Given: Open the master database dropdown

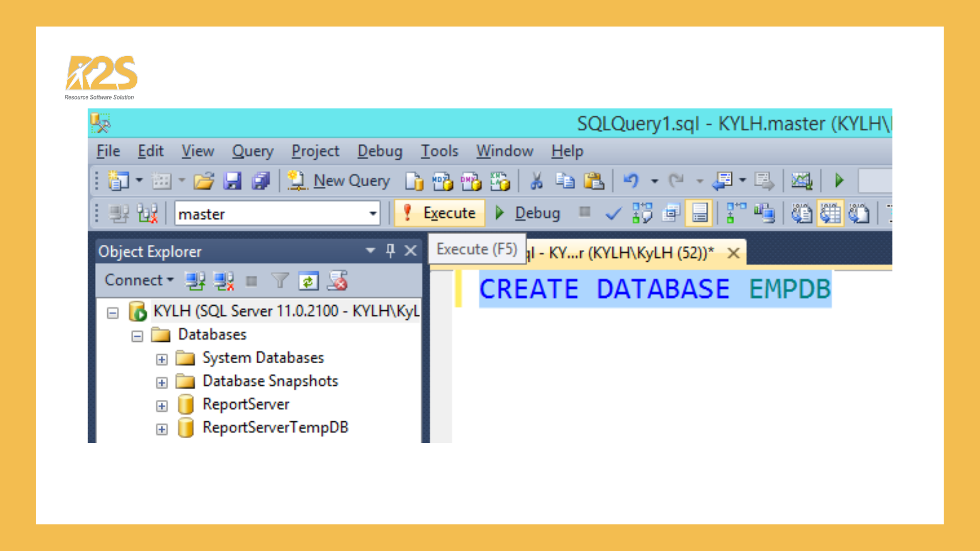Looking at the screenshot, I should pos(373,213).
